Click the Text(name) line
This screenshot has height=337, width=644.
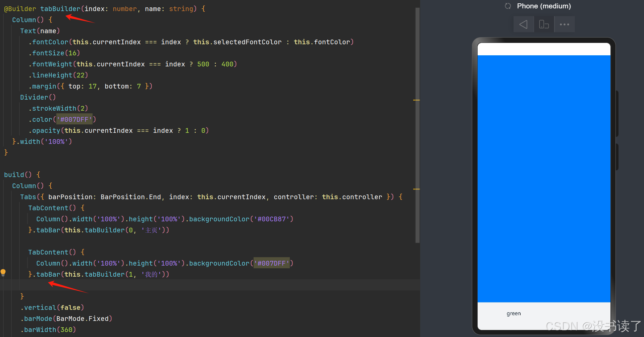[x=40, y=31]
